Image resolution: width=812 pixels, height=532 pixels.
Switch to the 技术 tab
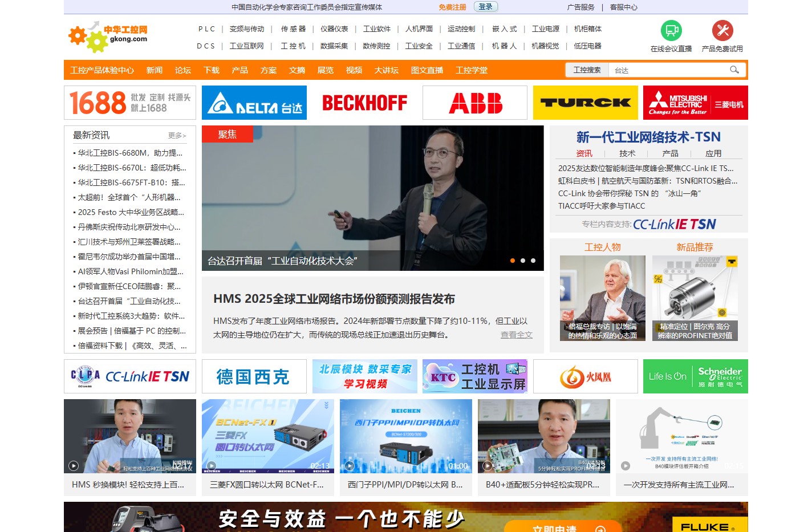[x=627, y=153]
